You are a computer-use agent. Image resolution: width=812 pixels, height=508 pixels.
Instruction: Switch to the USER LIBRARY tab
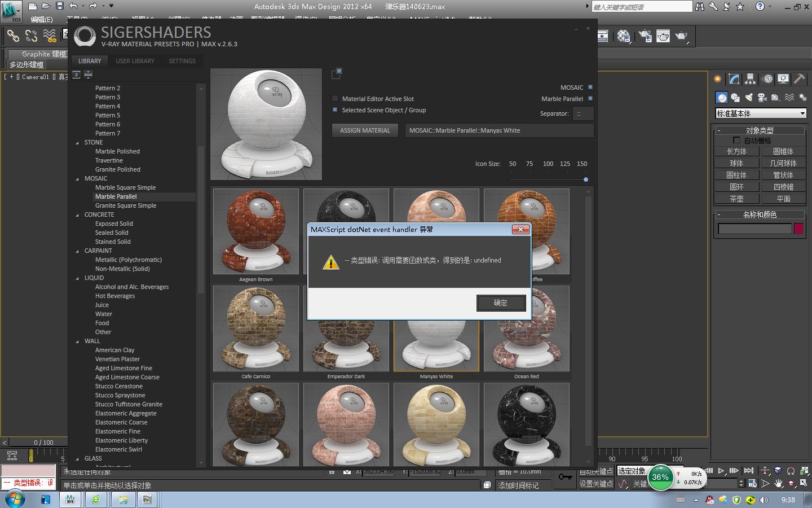point(135,61)
